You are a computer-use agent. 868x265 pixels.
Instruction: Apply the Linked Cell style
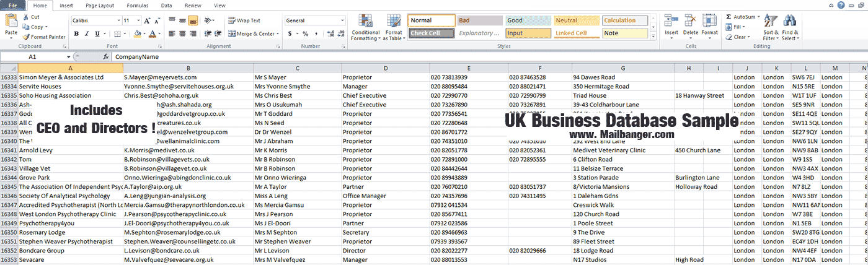(576, 33)
